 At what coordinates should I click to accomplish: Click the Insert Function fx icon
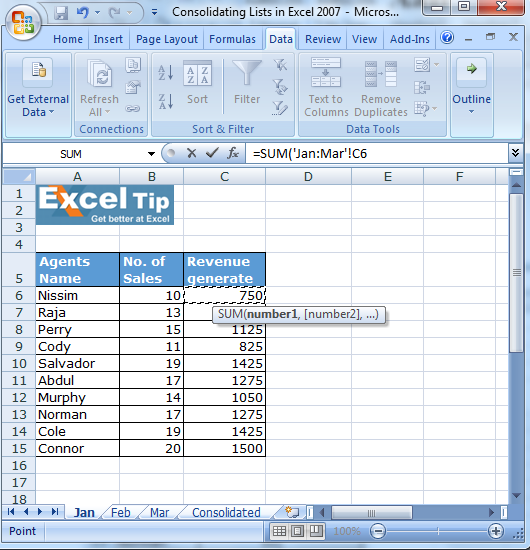click(233, 153)
